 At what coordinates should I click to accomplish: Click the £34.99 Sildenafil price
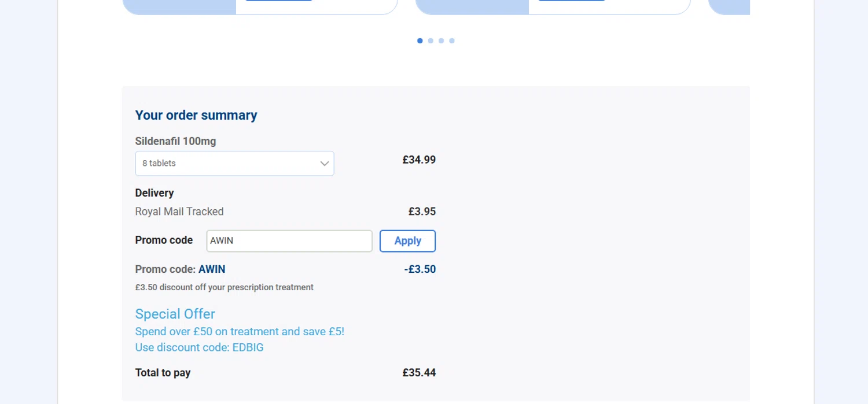[x=419, y=160]
